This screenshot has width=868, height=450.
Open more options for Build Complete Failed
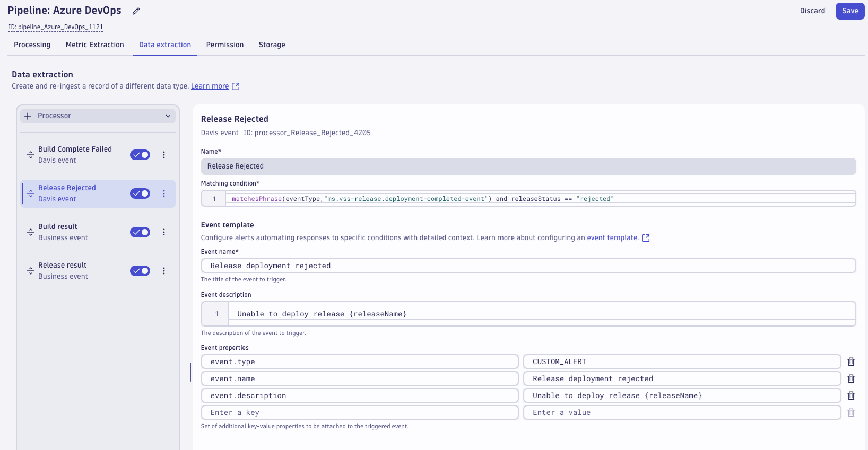click(164, 155)
